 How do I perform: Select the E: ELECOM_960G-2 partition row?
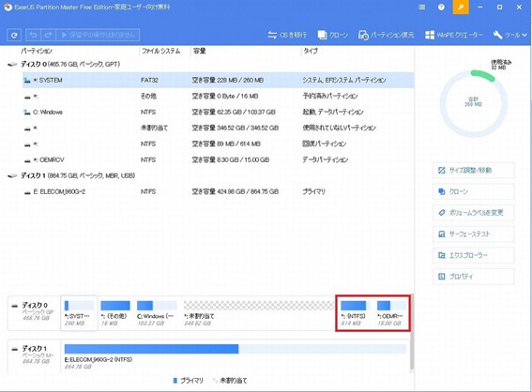219,192
